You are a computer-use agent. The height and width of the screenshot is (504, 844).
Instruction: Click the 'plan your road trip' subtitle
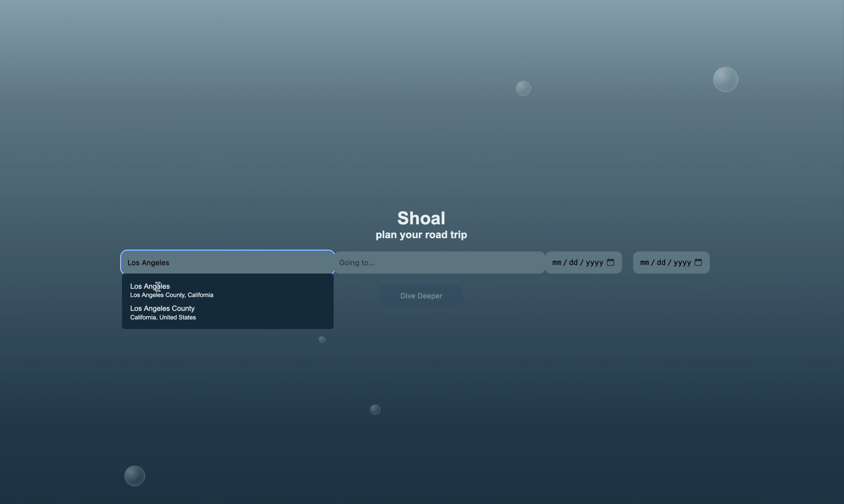point(421,235)
